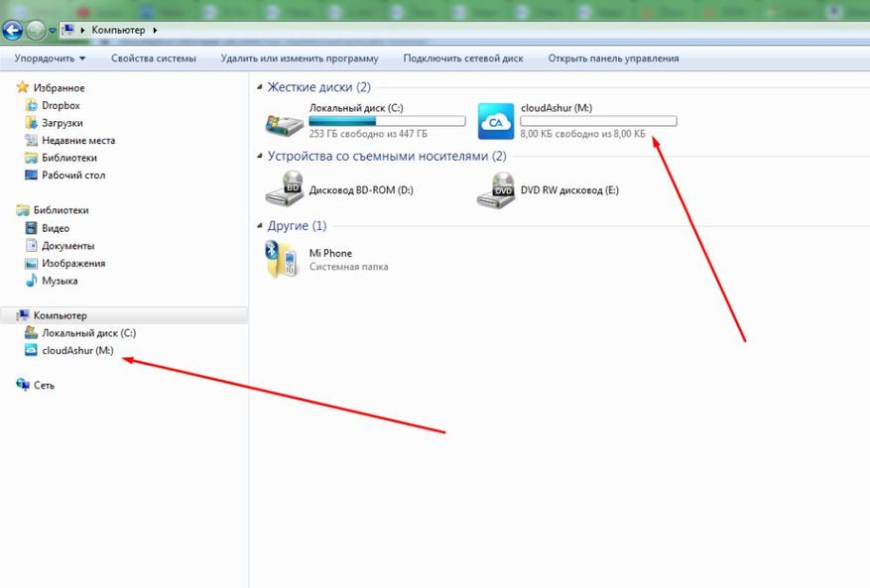Click Свойства системы toolbar button
The width and height of the screenshot is (870, 588).
[154, 59]
